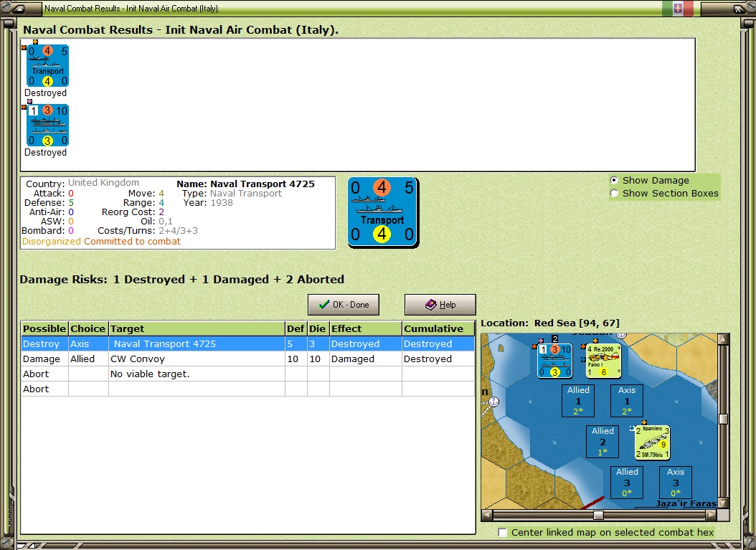Click the Re.2000 Falco fighter counter on map
Screen dimensions: 756x550
coord(604,361)
